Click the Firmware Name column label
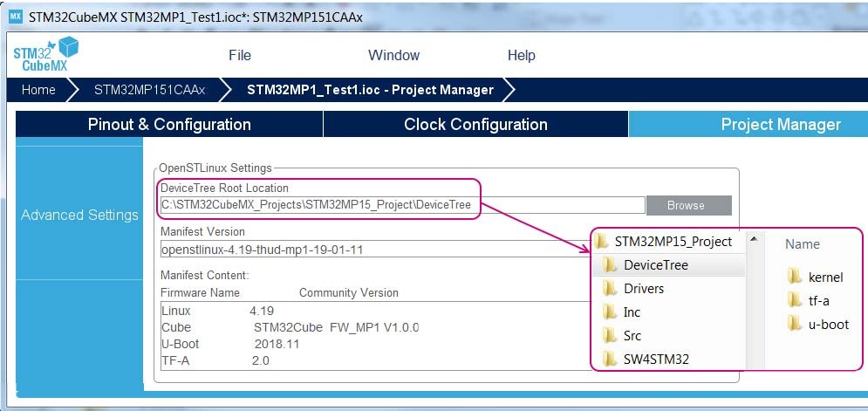The height and width of the screenshot is (411, 868). point(200,293)
